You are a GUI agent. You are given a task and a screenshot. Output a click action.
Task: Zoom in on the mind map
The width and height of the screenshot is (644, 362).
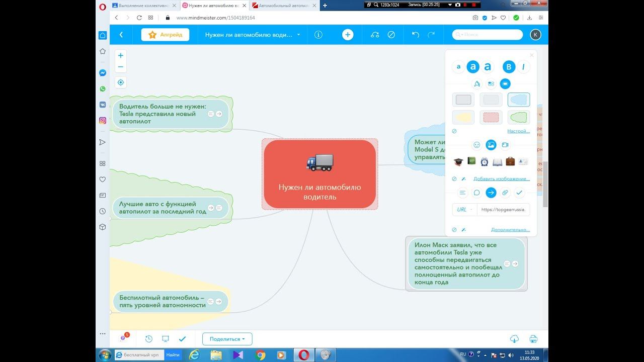(x=121, y=55)
